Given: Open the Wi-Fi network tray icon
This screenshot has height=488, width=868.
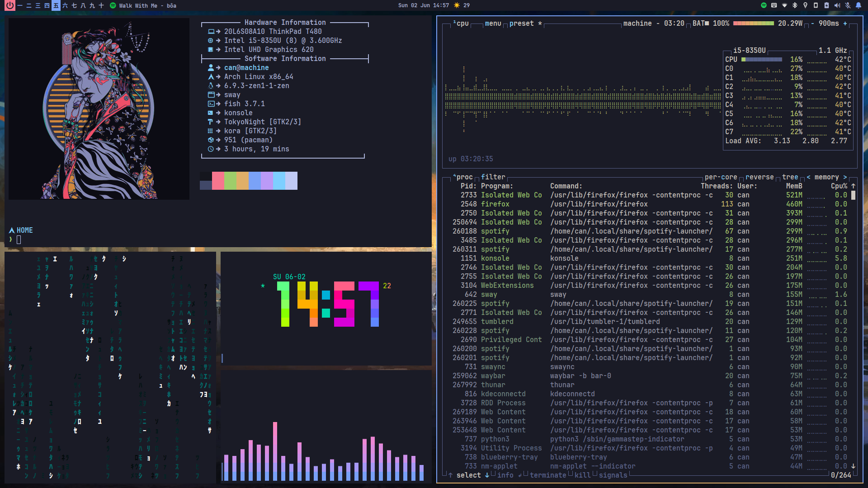Looking at the screenshot, I should coord(784,5).
